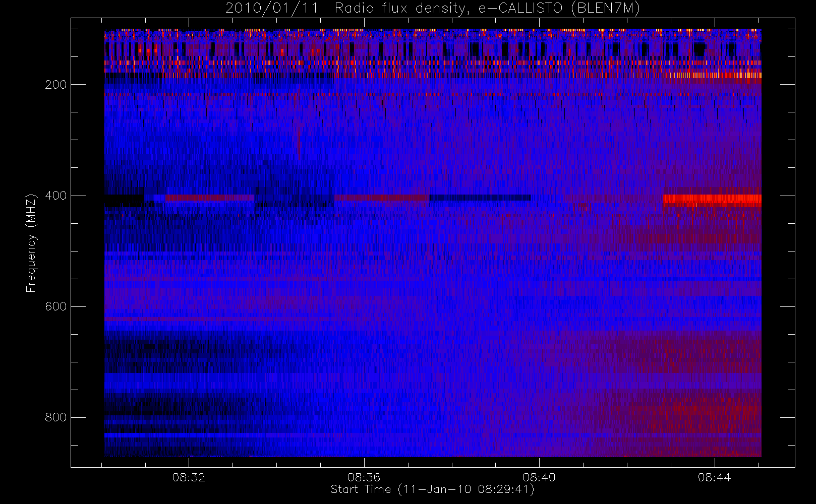Select the 'Frequency (MHZ)' y-axis label
The width and height of the screenshot is (816, 504).
tap(31, 243)
